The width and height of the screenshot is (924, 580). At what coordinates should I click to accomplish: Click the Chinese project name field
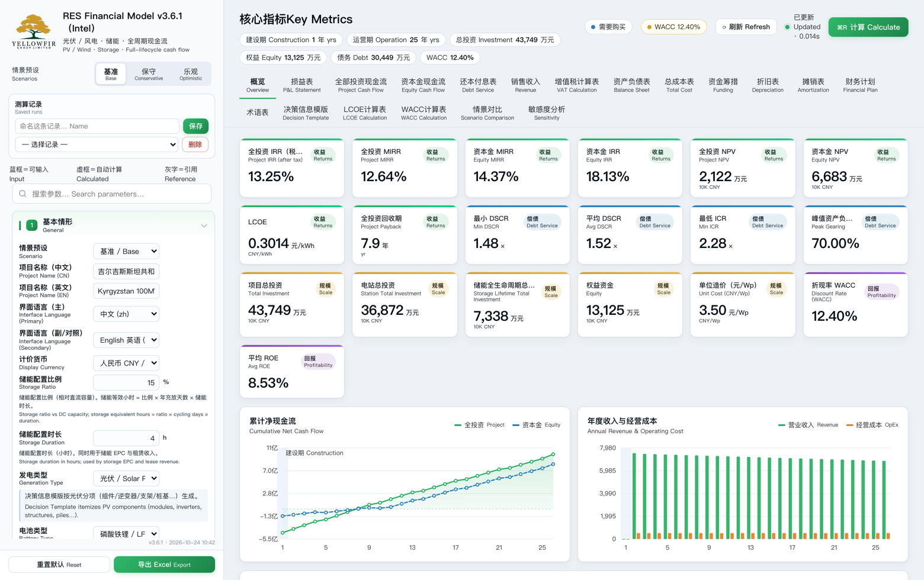click(x=126, y=271)
